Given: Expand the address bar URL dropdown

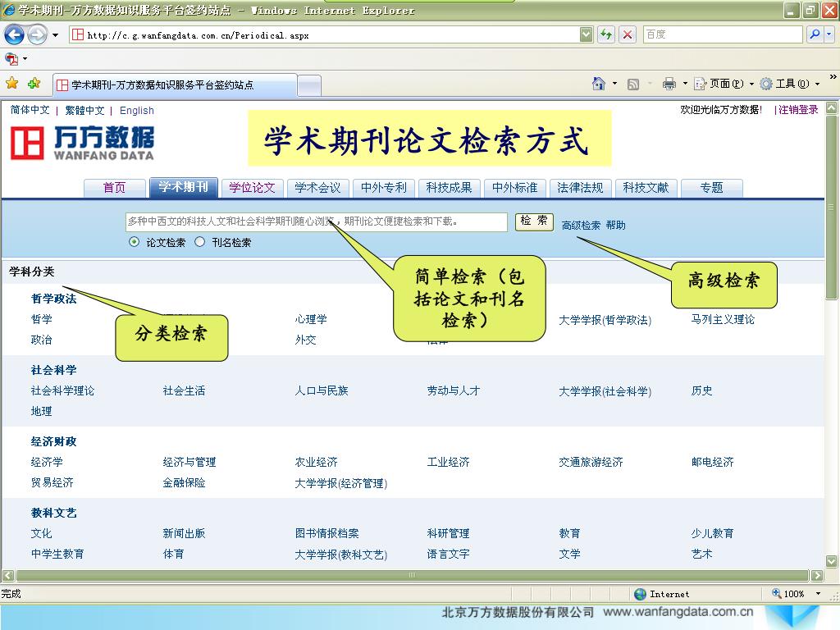Looking at the screenshot, I should (x=587, y=34).
